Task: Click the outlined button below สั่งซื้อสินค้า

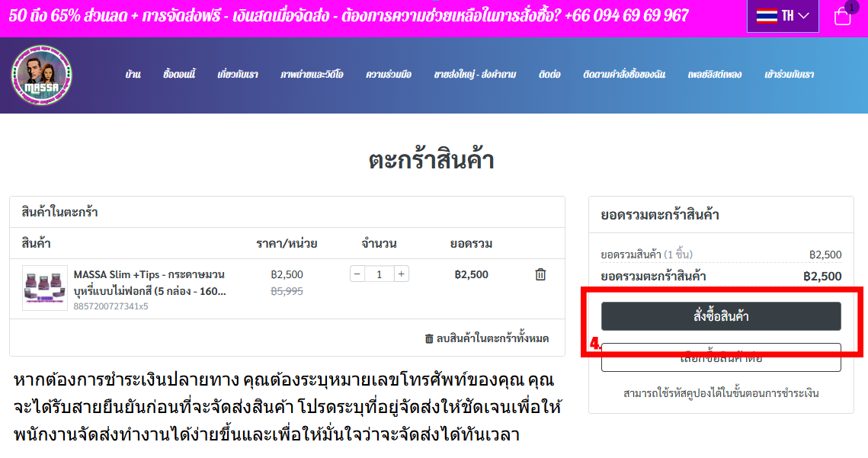Action: coord(721,357)
